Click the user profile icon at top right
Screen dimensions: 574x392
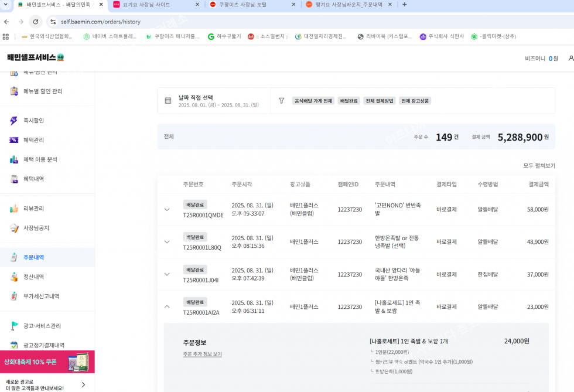(x=570, y=58)
